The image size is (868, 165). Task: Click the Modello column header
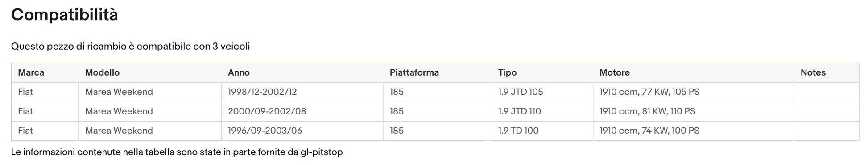[x=102, y=72]
